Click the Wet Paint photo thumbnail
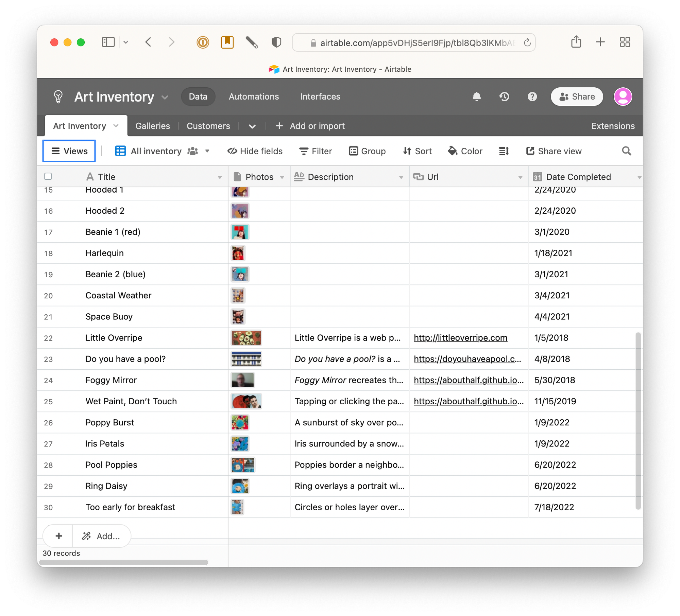This screenshot has width=680, height=616. pos(246,401)
